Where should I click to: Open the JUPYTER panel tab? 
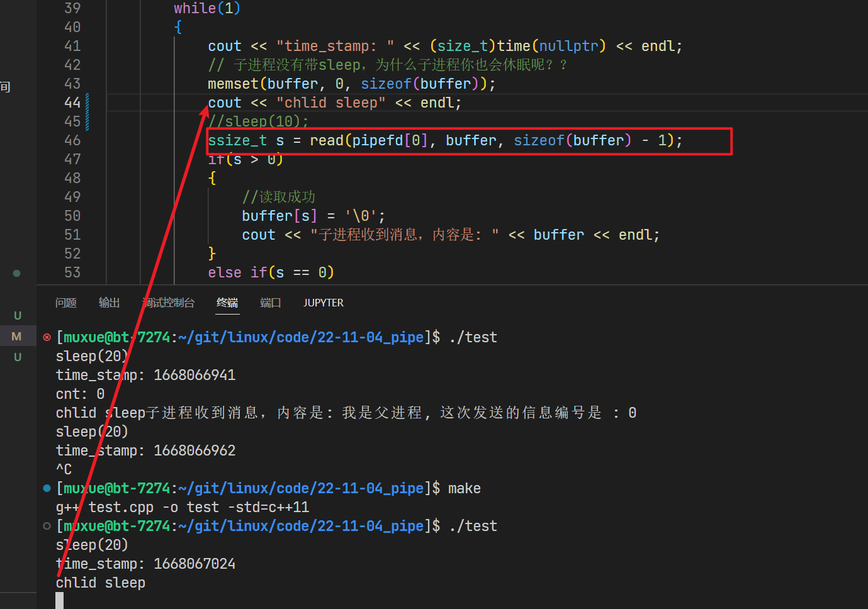(x=324, y=303)
